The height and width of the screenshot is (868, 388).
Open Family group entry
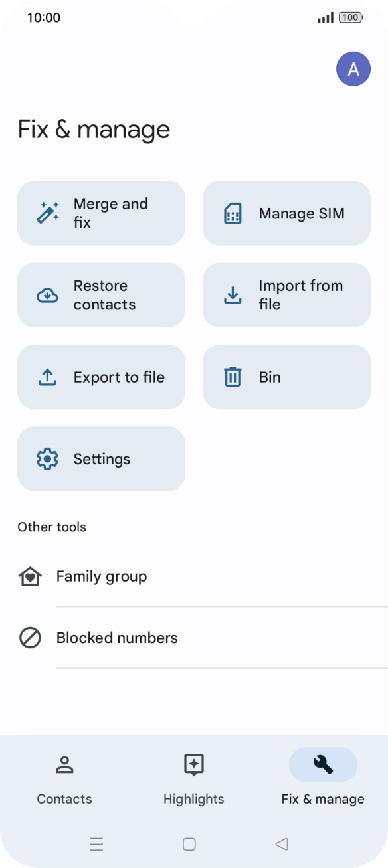tap(194, 576)
